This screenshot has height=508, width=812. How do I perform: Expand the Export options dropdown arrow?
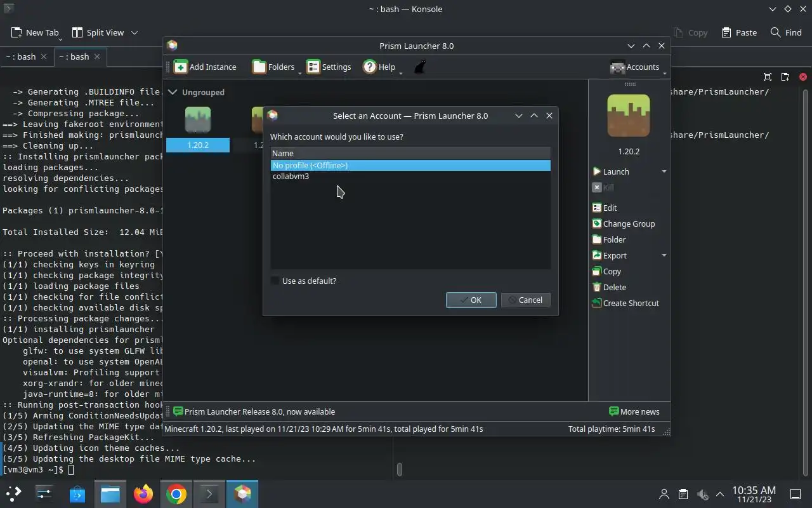click(664, 255)
